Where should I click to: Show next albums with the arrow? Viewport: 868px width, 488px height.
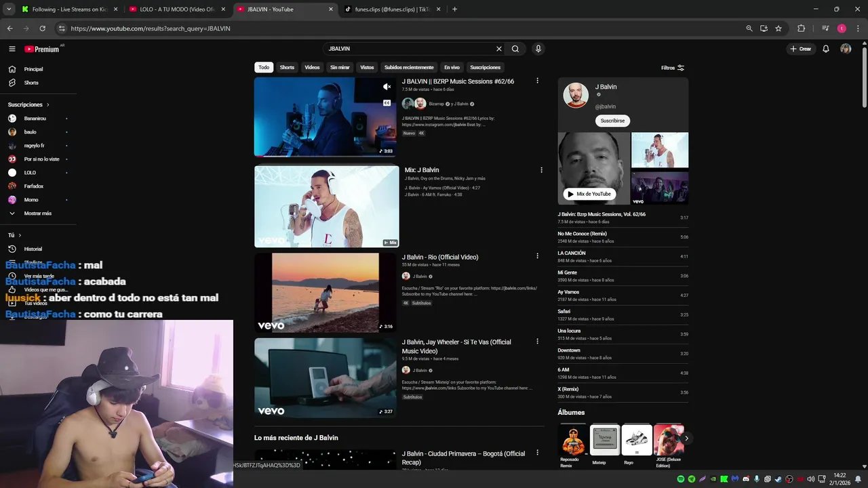pyautogui.click(x=686, y=439)
